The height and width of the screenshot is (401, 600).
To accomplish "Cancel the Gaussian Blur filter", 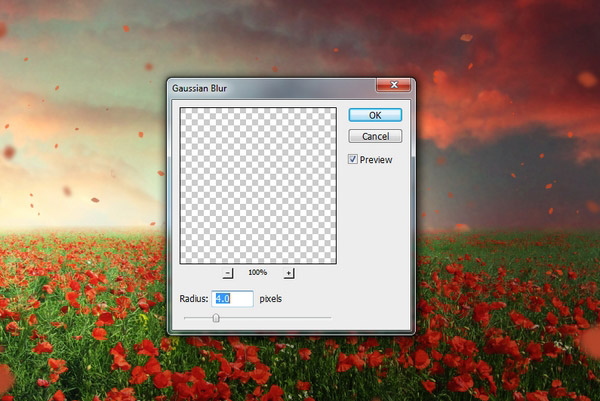I will tap(375, 136).
